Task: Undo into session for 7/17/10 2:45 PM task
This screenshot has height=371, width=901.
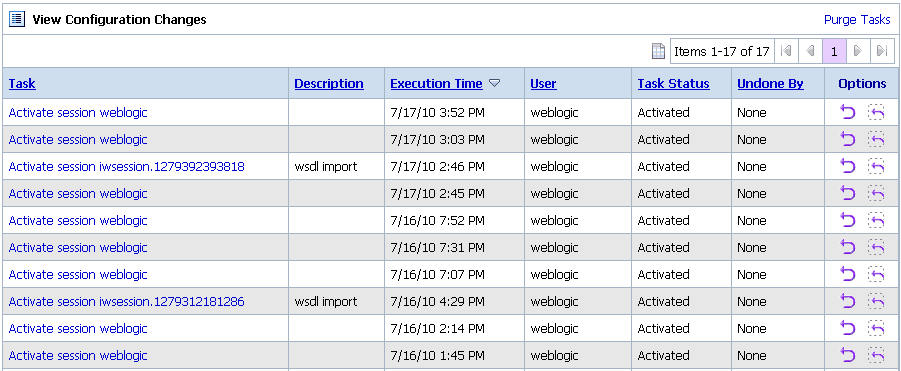Action: click(876, 194)
